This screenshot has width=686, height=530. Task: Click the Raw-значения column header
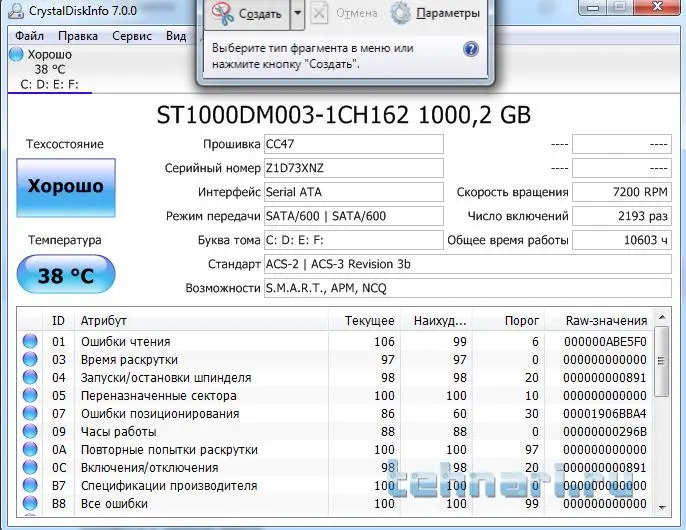click(598, 321)
